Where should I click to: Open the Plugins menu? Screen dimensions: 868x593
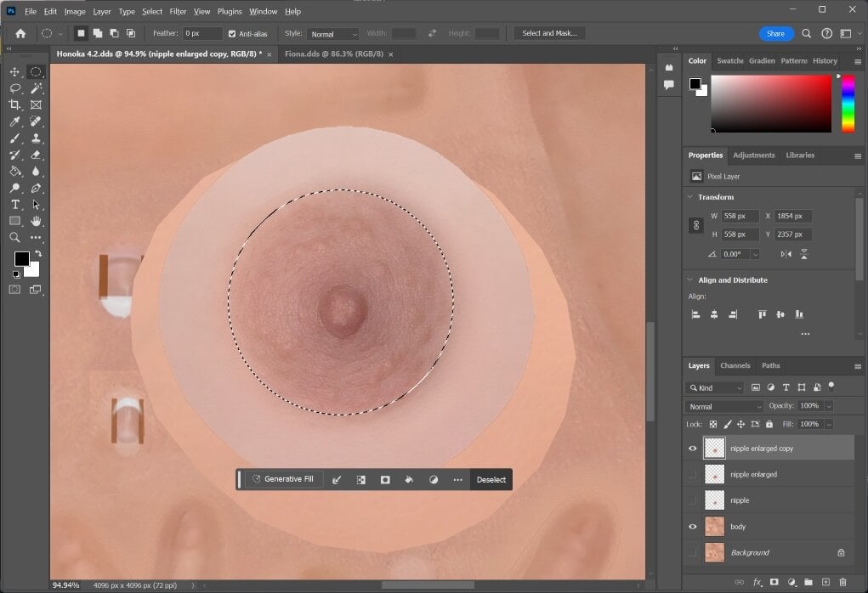[230, 11]
